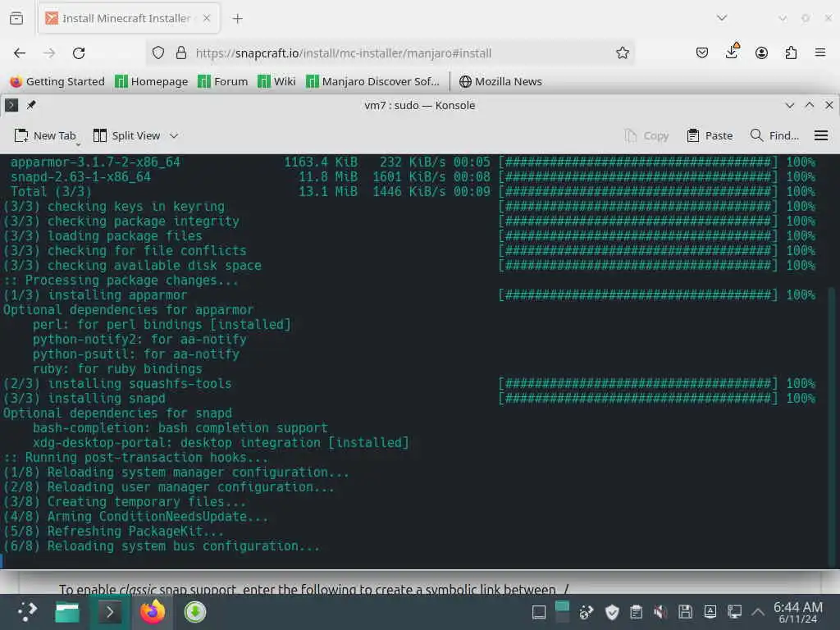Open Find in Konsole
Image resolution: width=840 pixels, height=630 pixels.
pos(774,135)
